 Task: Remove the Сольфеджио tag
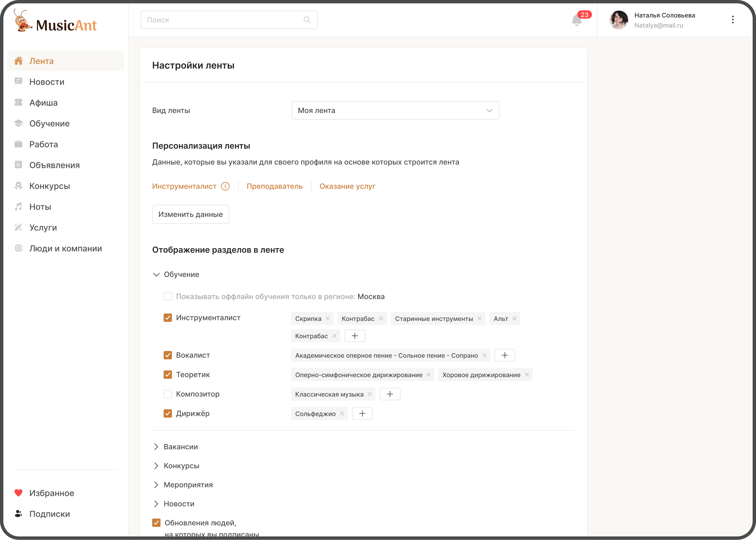tap(342, 414)
